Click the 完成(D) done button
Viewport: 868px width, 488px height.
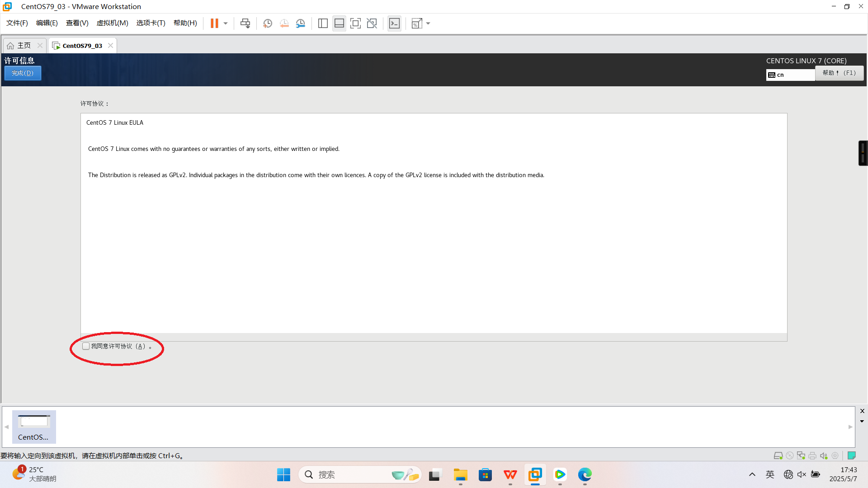pyautogui.click(x=23, y=73)
